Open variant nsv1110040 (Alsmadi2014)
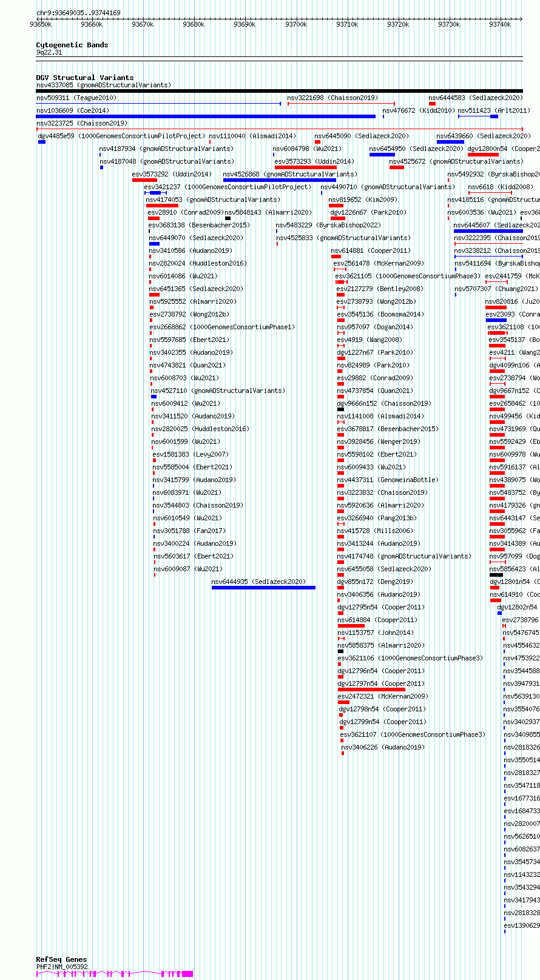 (x=252, y=136)
